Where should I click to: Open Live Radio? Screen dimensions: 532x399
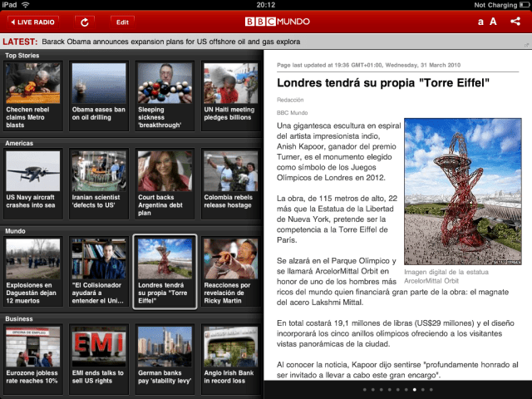coord(33,21)
